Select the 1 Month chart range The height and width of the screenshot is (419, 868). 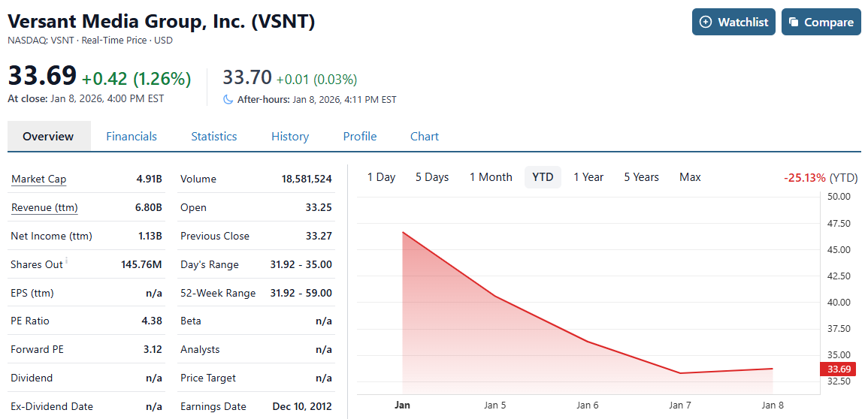click(491, 177)
